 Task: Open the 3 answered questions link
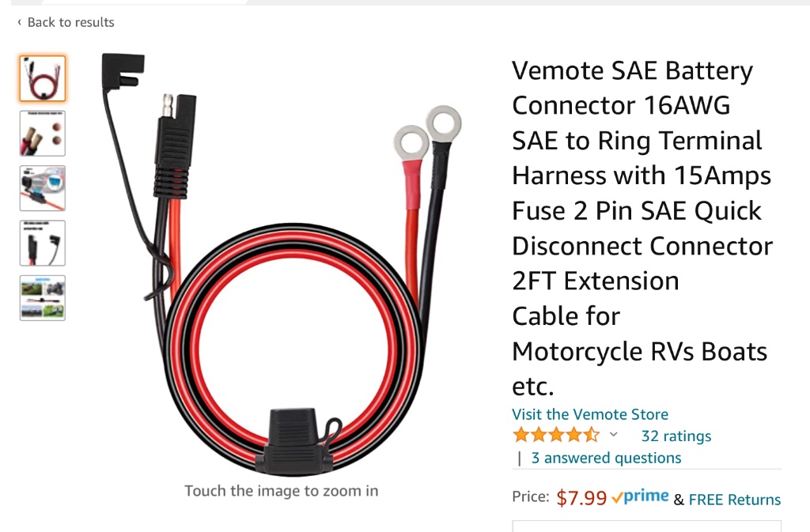click(x=606, y=458)
